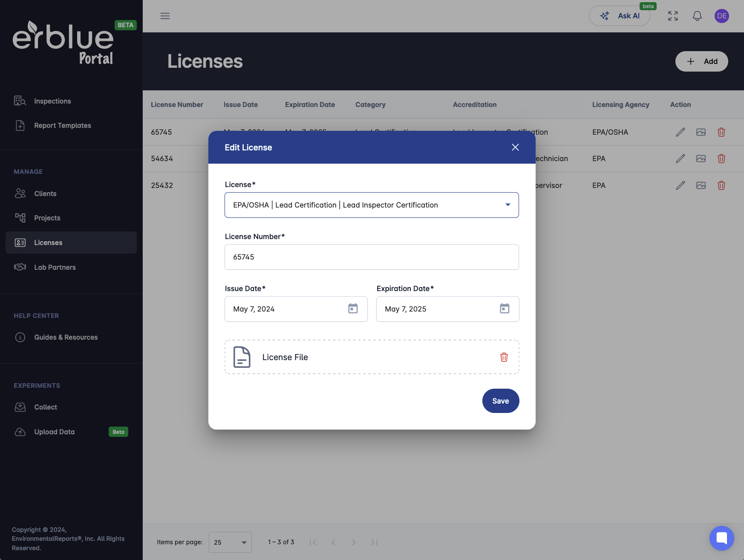The height and width of the screenshot is (560, 744).
Task: Go to previous page
Action: point(333,542)
